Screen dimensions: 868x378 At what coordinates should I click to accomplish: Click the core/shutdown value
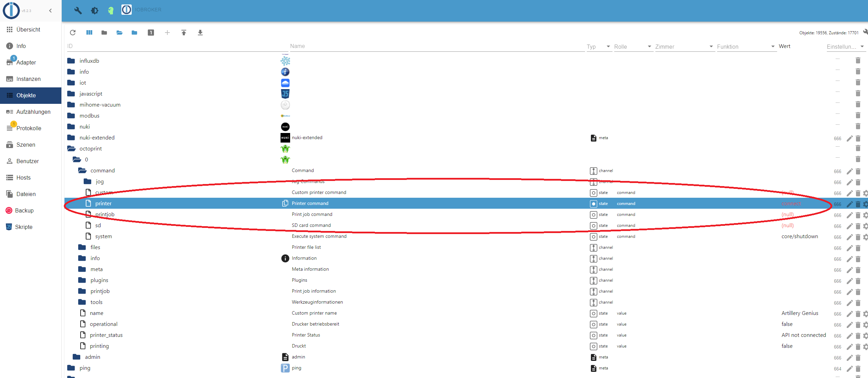[x=799, y=236]
